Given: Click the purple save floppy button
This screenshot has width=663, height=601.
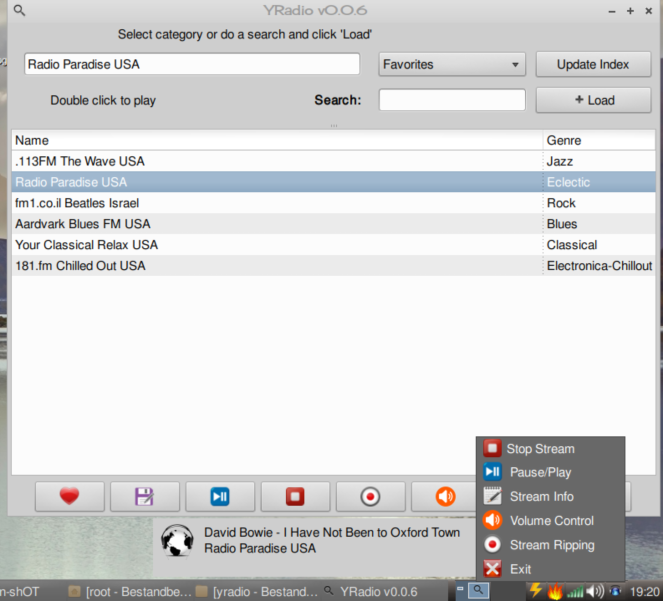Looking at the screenshot, I should click(x=145, y=497).
